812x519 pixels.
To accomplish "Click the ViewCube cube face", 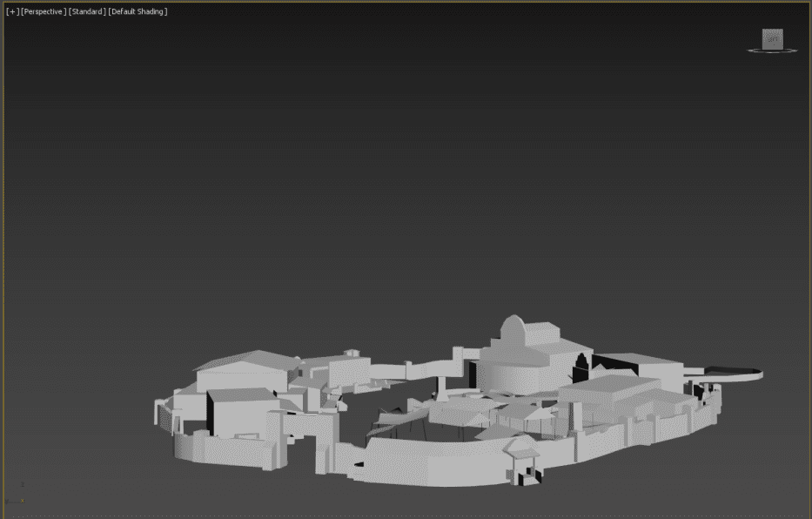I will (x=772, y=39).
